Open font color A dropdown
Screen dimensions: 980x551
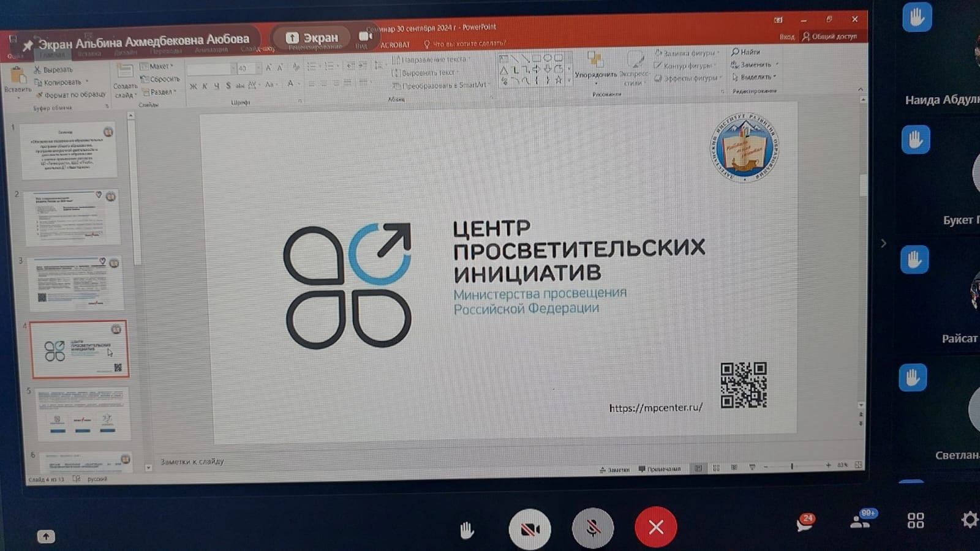(292, 84)
